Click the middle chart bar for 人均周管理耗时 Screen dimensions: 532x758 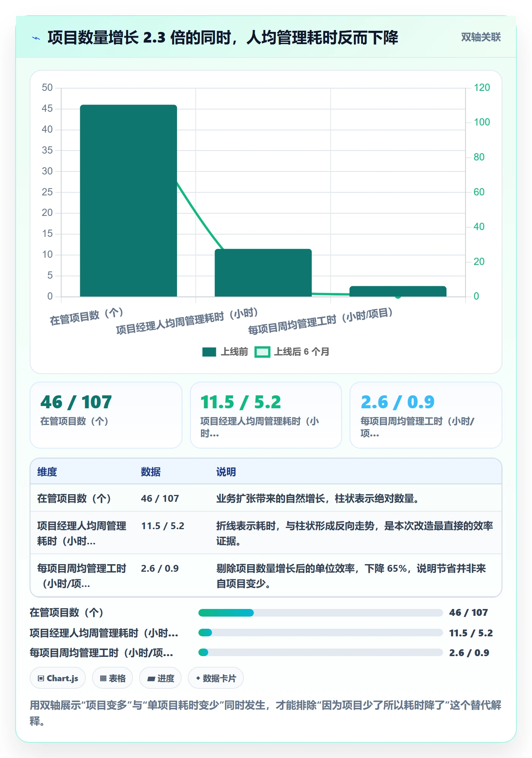coord(263,273)
